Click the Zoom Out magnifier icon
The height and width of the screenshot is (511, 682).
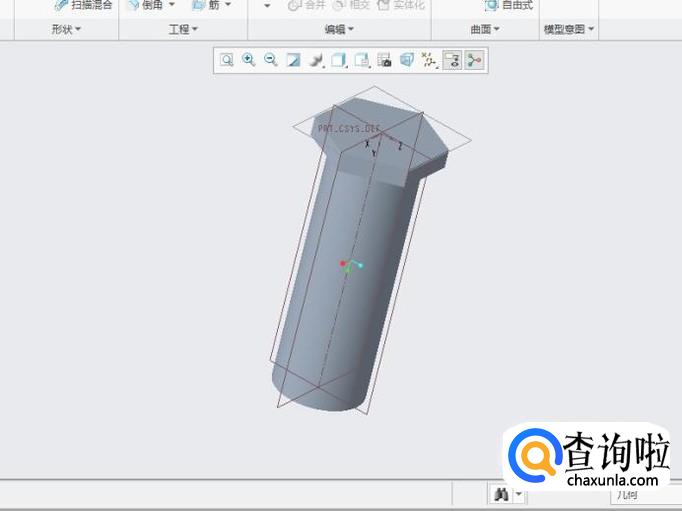[270, 60]
